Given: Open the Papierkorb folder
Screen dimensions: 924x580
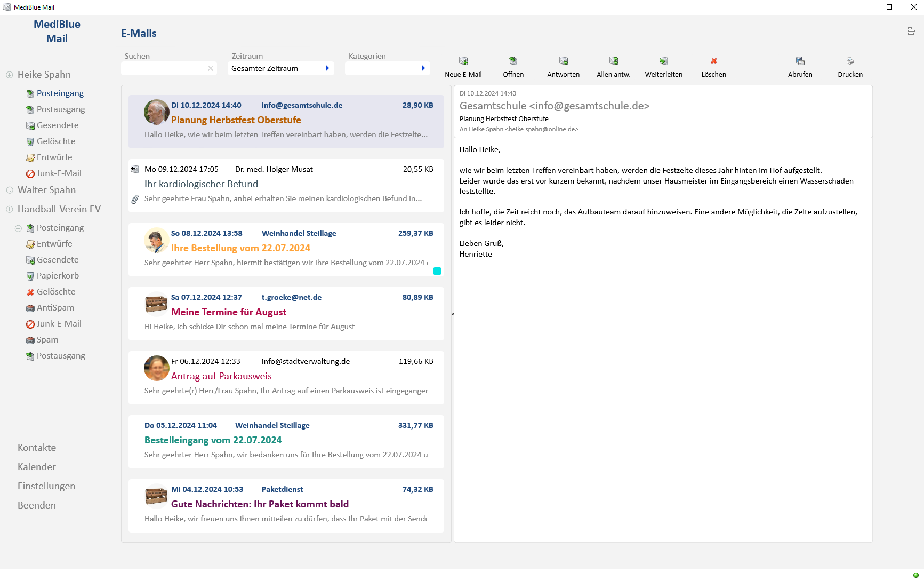Looking at the screenshot, I should tap(58, 276).
